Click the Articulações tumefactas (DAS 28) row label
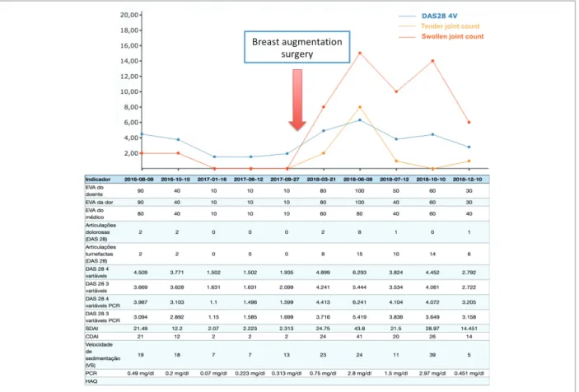The height and width of the screenshot is (392, 579). click(100, 254)
